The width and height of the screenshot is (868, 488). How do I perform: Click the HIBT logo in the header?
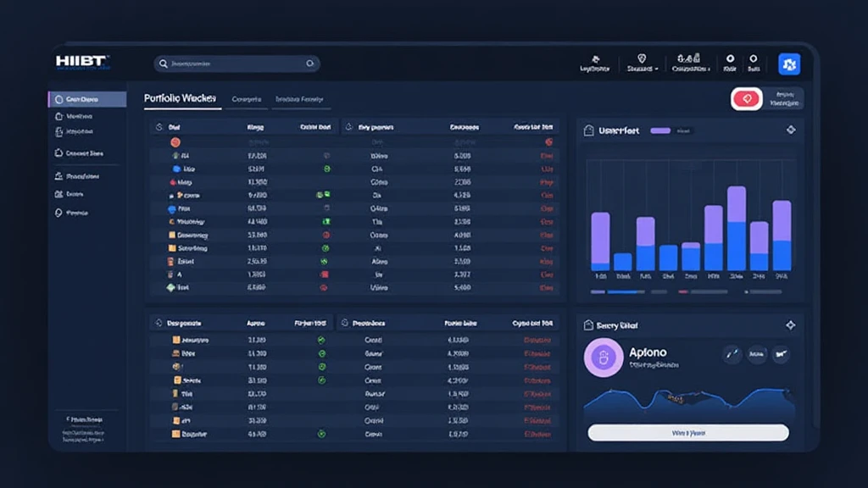[82, 64]
